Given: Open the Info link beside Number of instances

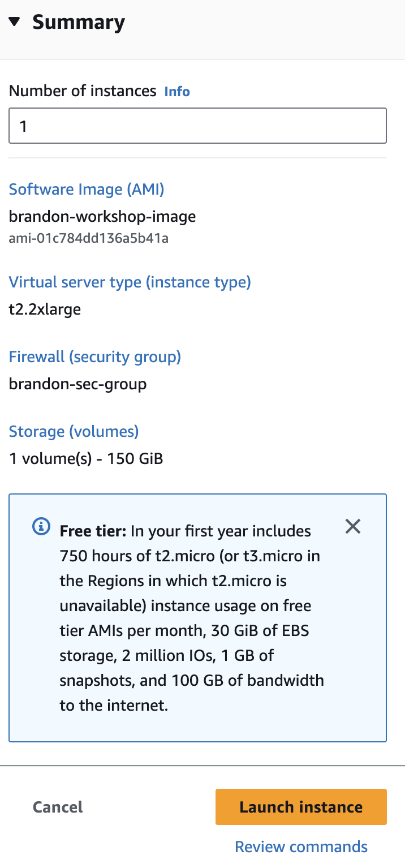Looking at the screenshot, I should tap(177, 91).
